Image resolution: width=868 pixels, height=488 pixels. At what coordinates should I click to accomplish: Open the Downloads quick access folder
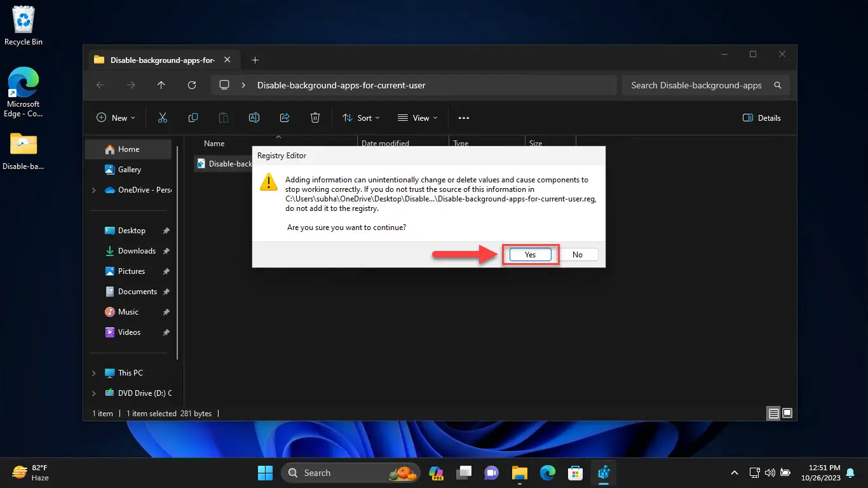tap(137, 251)
